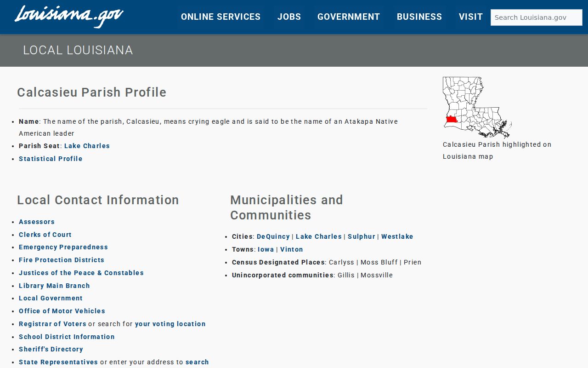Open the Vinton town link
This screenshot has height=368, width=588.
[x=292, y=249]
